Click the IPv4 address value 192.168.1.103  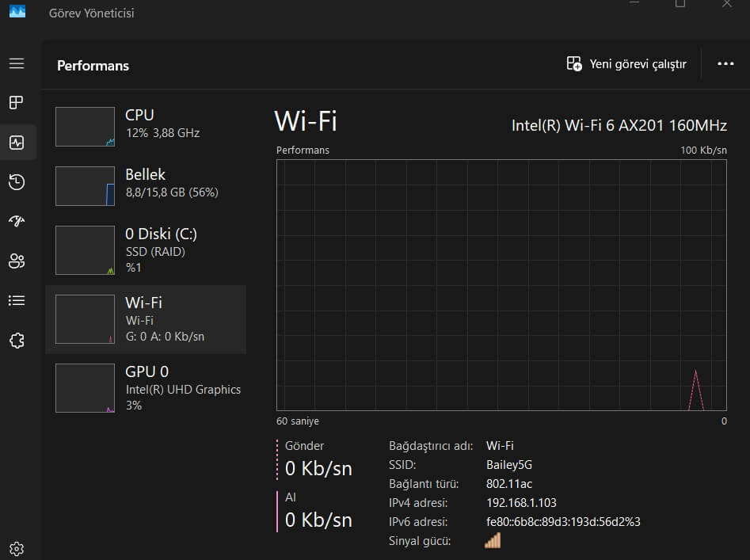click(x=521, y=503)
